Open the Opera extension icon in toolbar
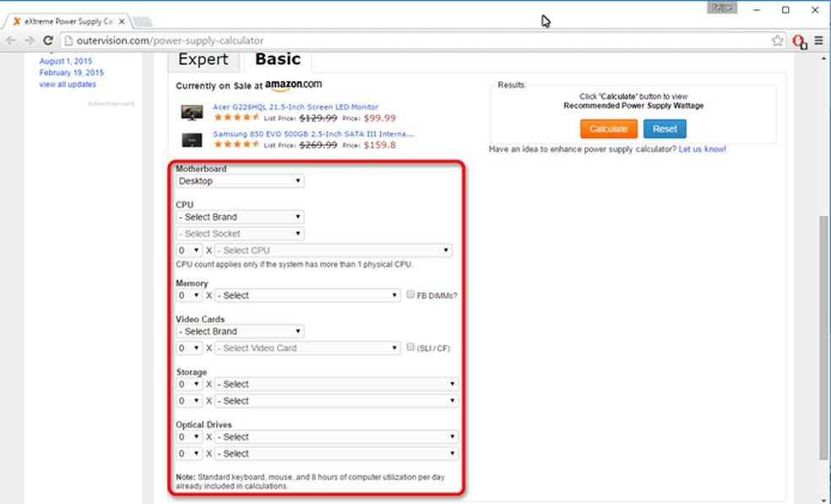 point(799,41)
